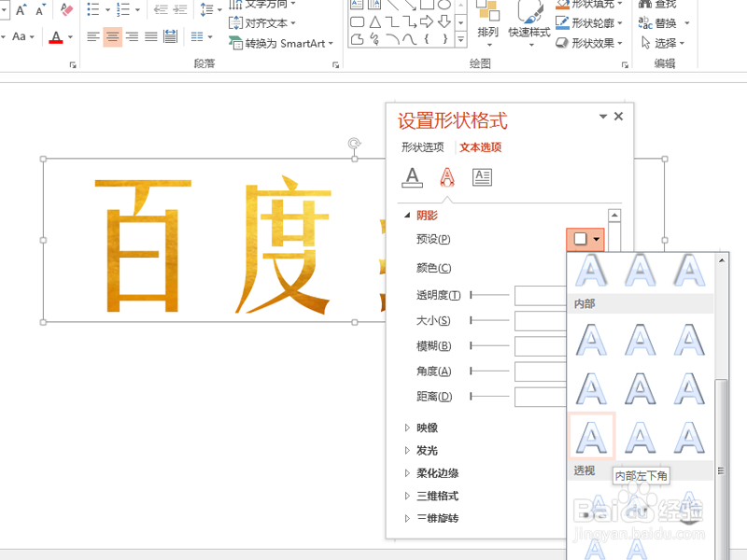Open the Aa change case dropdown
Viewport: 747px width, 560px height.
[x=22, y=36]
